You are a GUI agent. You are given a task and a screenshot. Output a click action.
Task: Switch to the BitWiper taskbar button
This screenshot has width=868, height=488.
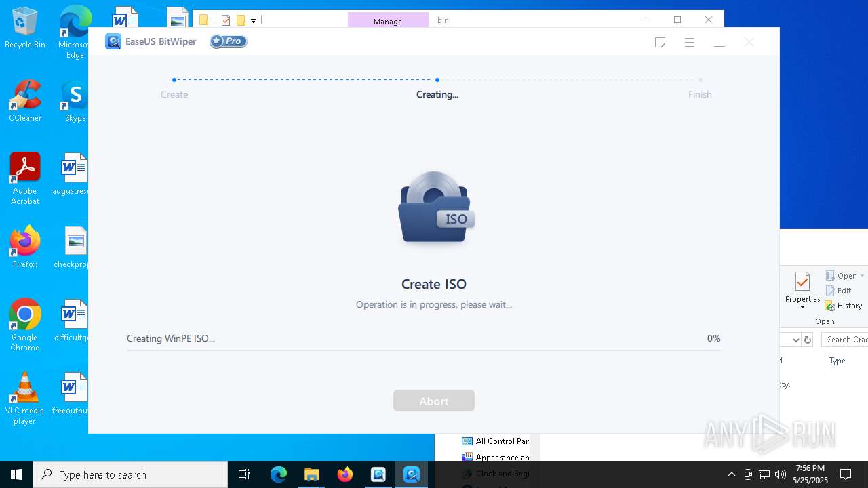(412, 474)
